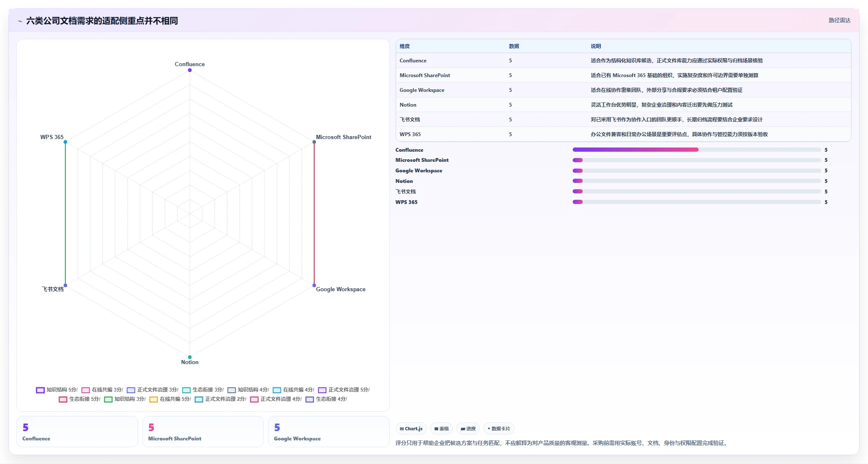Click the Notion label beside its progress bar

point(404,181)
